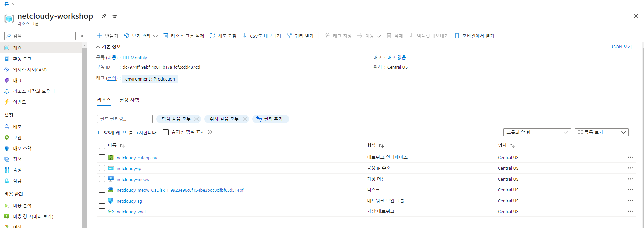Switch to 권장 사항 tab

tap(129, 100)
